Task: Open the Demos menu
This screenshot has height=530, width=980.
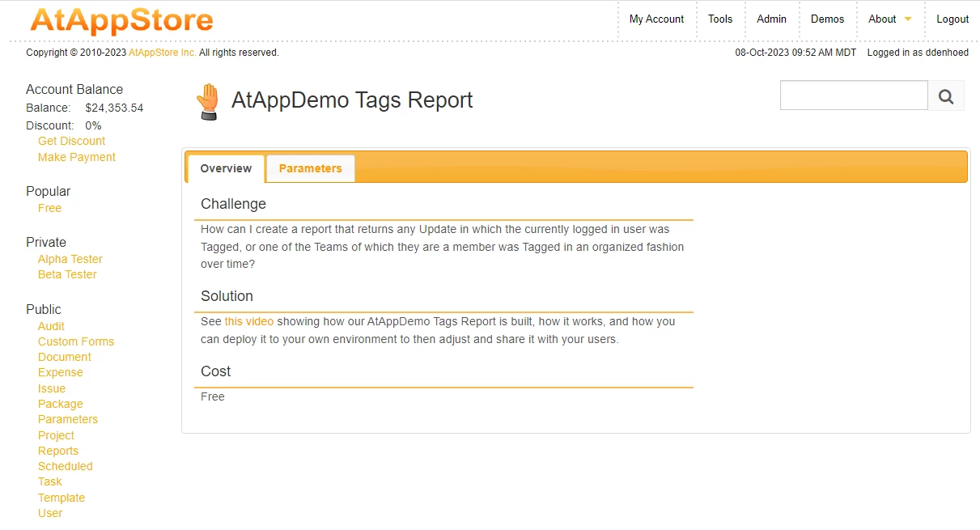Action: point(828,19)
